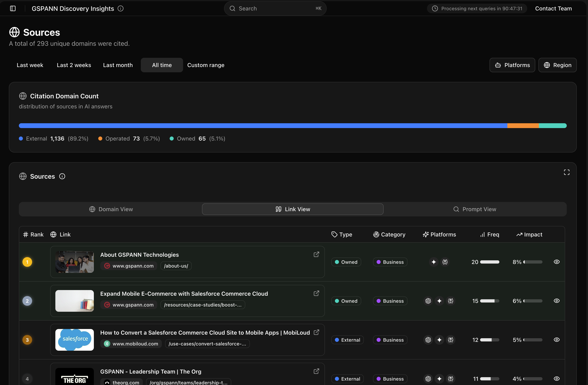Click frequency bar for About GSPANN row

pos(489,262)
